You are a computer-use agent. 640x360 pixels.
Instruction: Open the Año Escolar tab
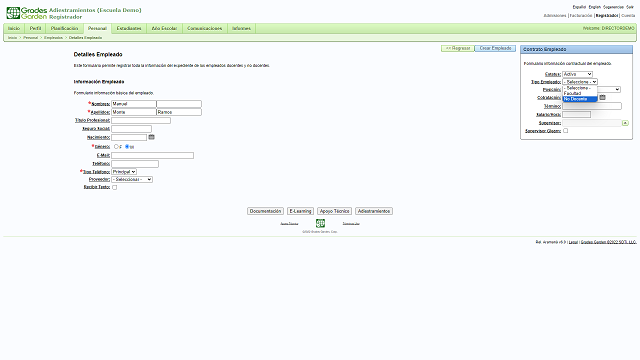coord(164,28)
